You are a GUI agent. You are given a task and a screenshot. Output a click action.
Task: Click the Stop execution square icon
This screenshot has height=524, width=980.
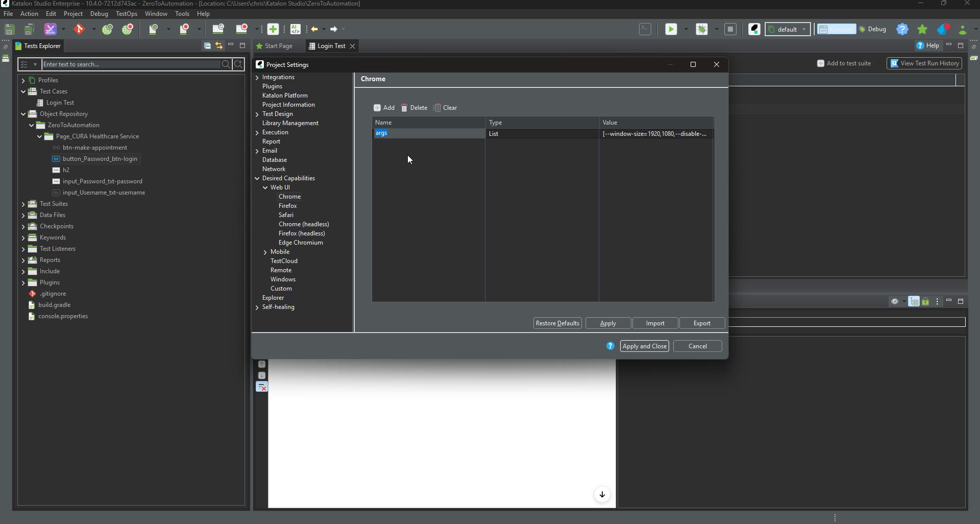point(730,29)
